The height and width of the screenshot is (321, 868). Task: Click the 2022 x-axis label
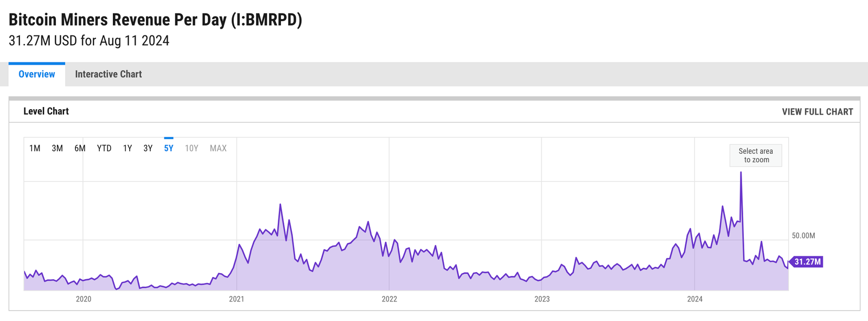390,299
